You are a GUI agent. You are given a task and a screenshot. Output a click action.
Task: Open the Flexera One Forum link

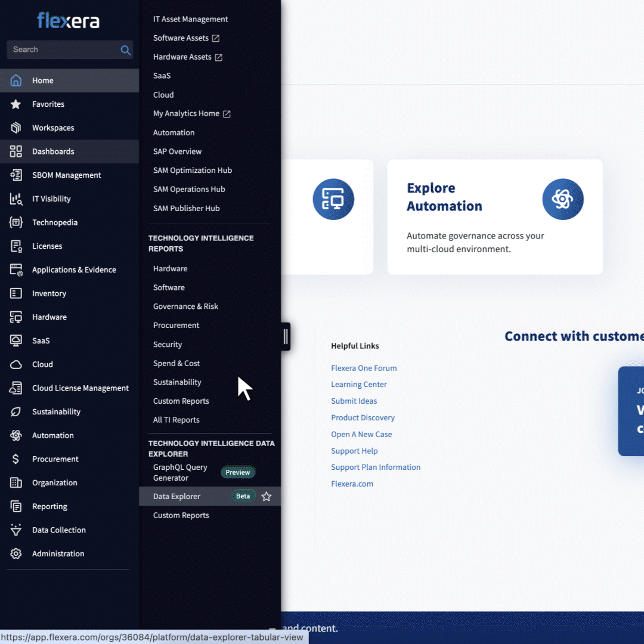coord(364,369)
